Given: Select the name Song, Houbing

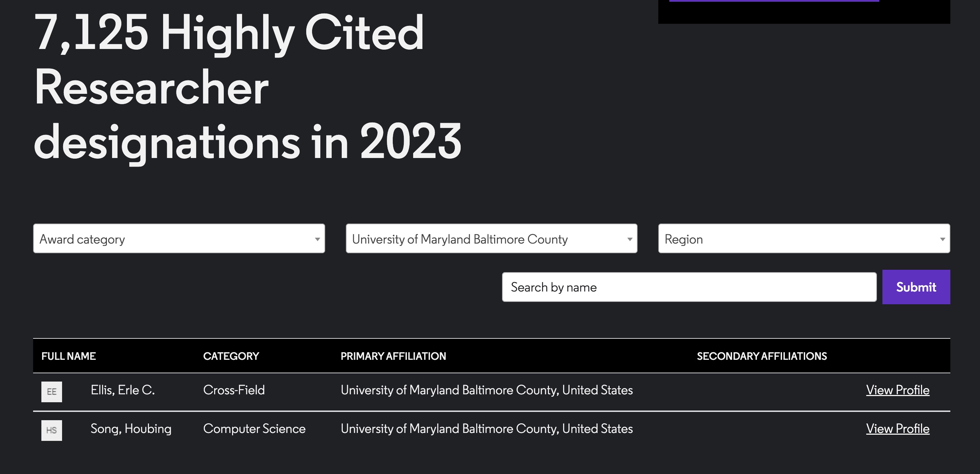Looking at the screenshot, I should click(131, 429).
